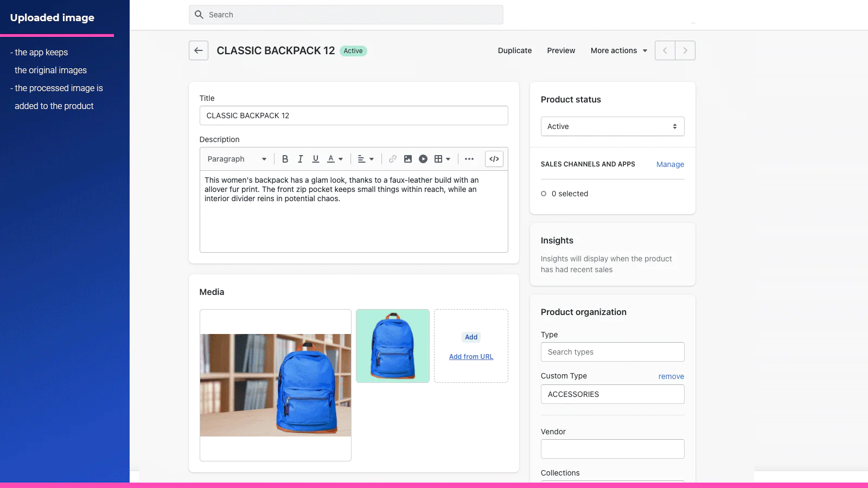Show HTML code view of description
868x488 pixels.
[494, 159]
